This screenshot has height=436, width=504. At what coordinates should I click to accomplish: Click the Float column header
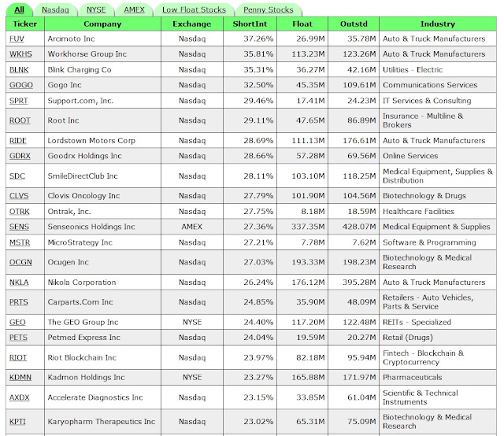coord(302,24)
